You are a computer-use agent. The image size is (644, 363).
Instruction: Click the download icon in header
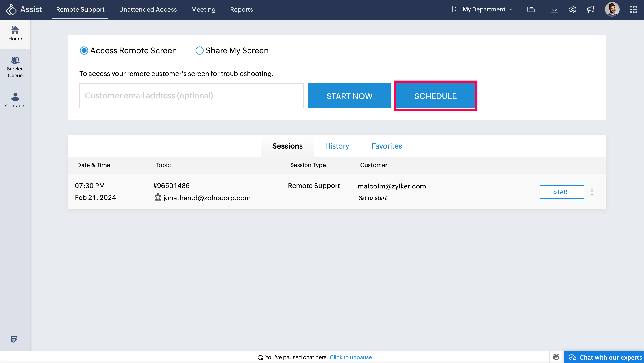[x=555, y=9]
